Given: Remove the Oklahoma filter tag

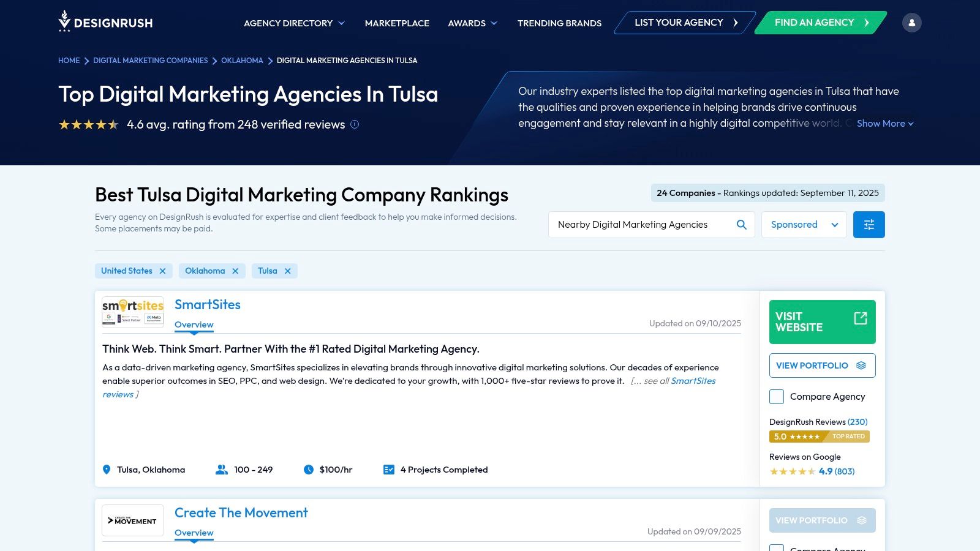Looking at the screenshot, I should (x=235, y=271).
